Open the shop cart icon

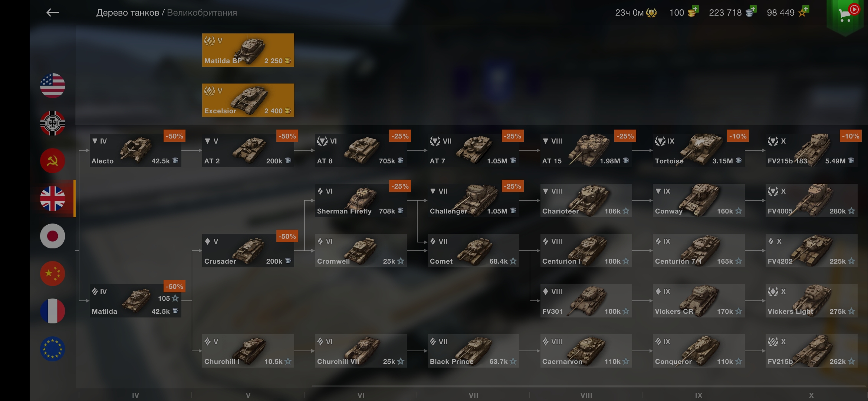pyautogui.click(x=845, y=16)
